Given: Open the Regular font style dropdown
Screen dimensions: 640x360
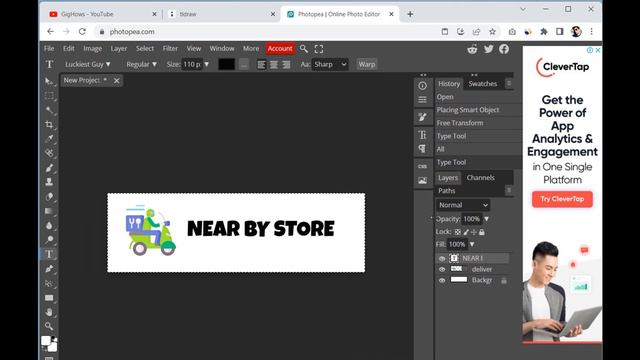Looking at the screenshot, I should [x=141, y=64].
